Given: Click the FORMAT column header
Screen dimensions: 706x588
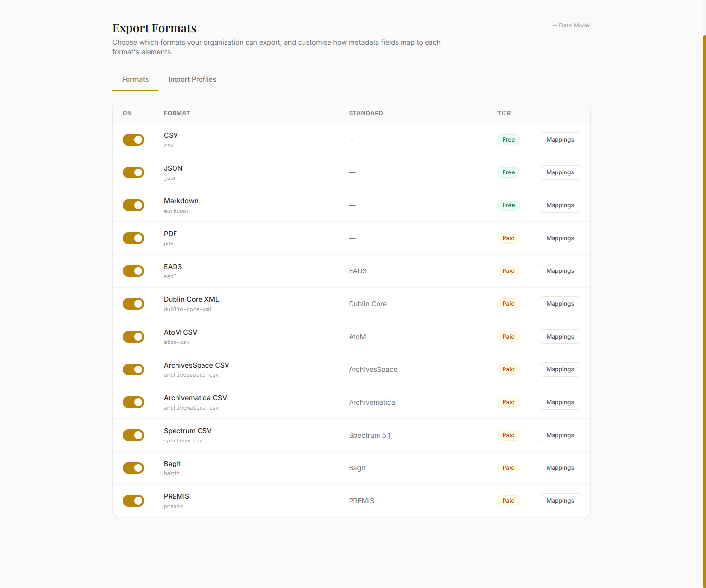Looking at the screenshot, I should coord(177,113).
